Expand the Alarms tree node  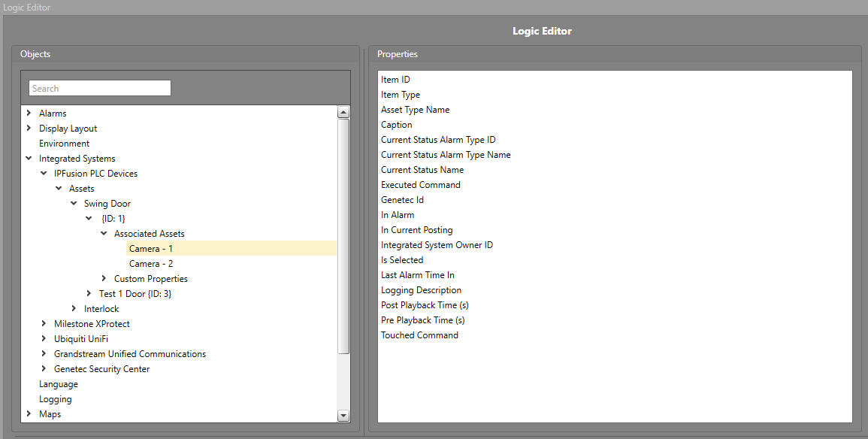(29, 114)
